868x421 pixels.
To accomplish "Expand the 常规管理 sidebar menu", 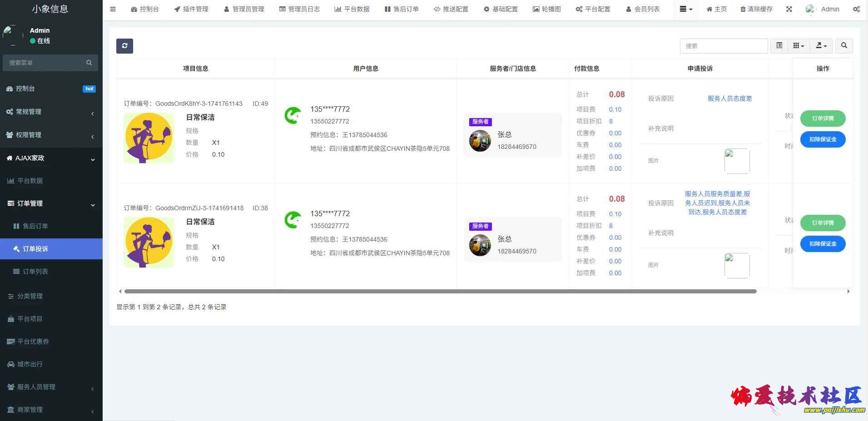I will pos(51,112).
